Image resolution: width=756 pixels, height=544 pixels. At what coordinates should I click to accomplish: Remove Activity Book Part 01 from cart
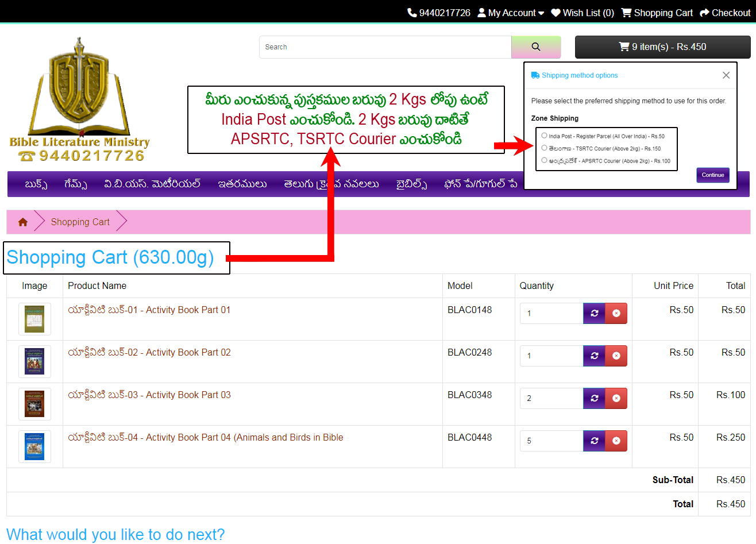(616, 313)
